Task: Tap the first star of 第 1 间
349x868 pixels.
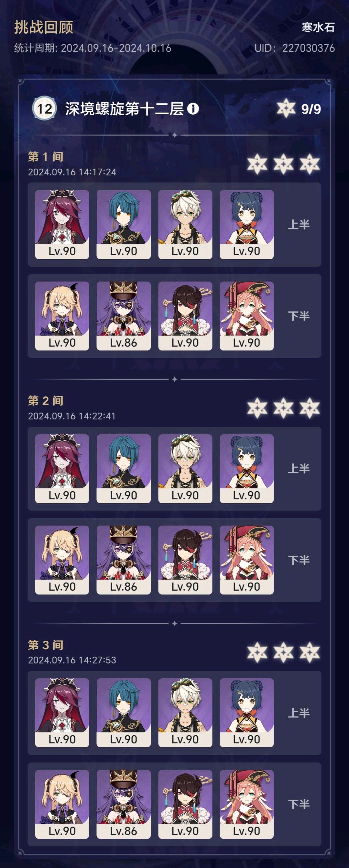Action: pos(257,164)
